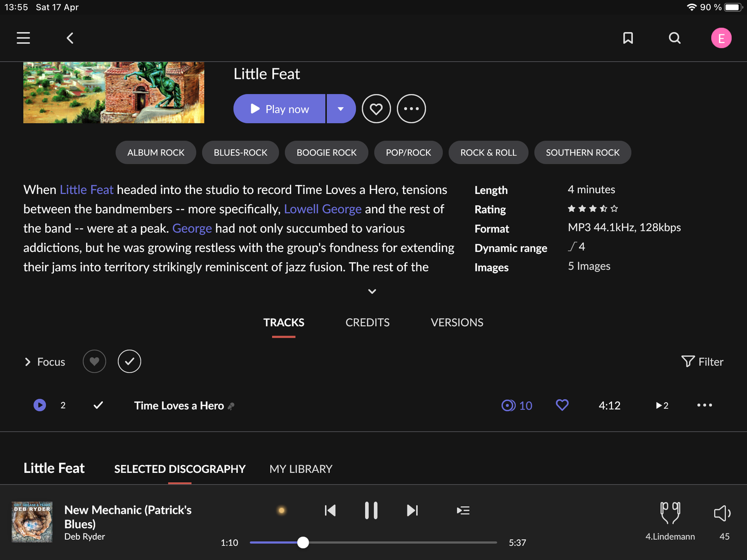The image size is (747, 560).
Task: Click the album star rating
Action: 593,208
